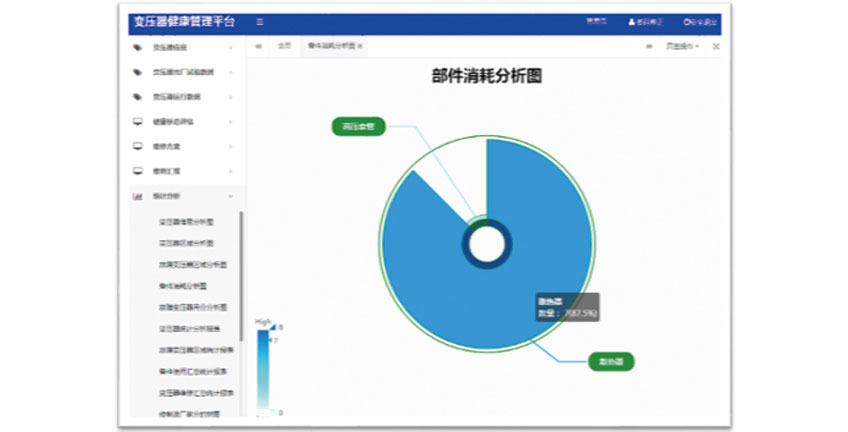Expand the first sidebar menu chevron
848x432 pixels.
point(231,47)
